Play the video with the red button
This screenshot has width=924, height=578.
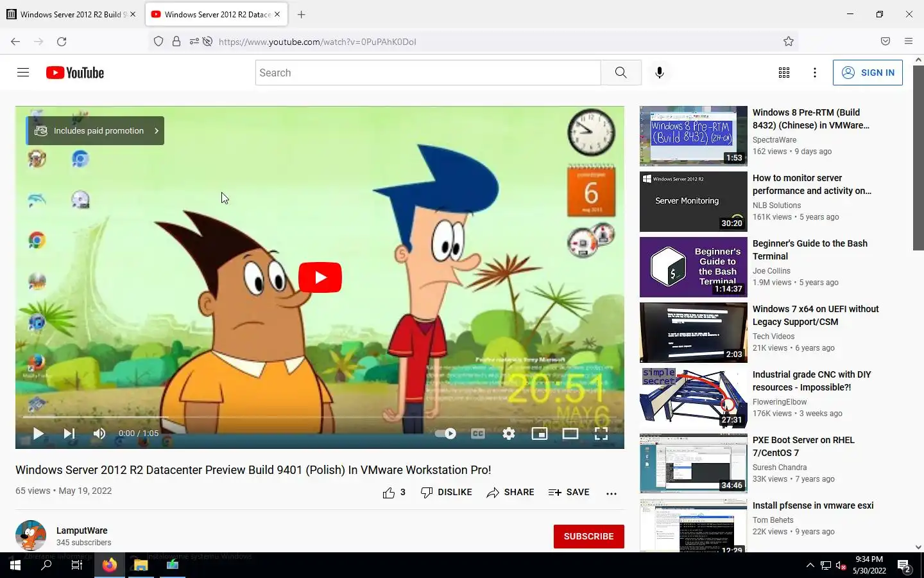(x=320, y=277)
